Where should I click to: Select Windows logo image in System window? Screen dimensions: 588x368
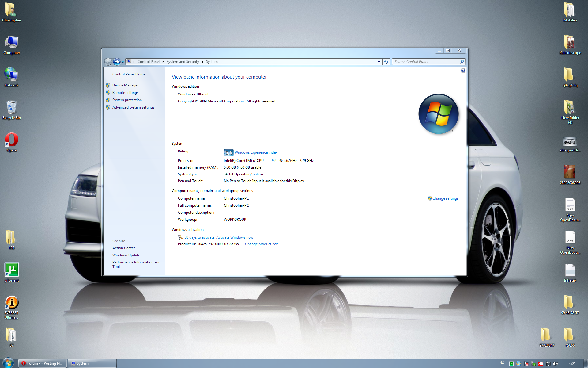(x=438, y=114)
